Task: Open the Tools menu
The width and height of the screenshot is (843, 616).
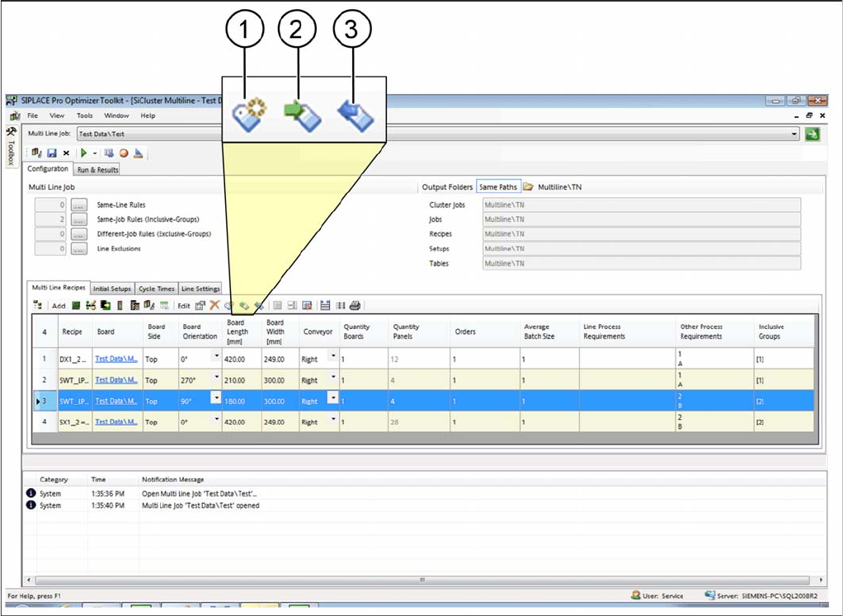Action: pyautogui.click(x=85, y=115)
